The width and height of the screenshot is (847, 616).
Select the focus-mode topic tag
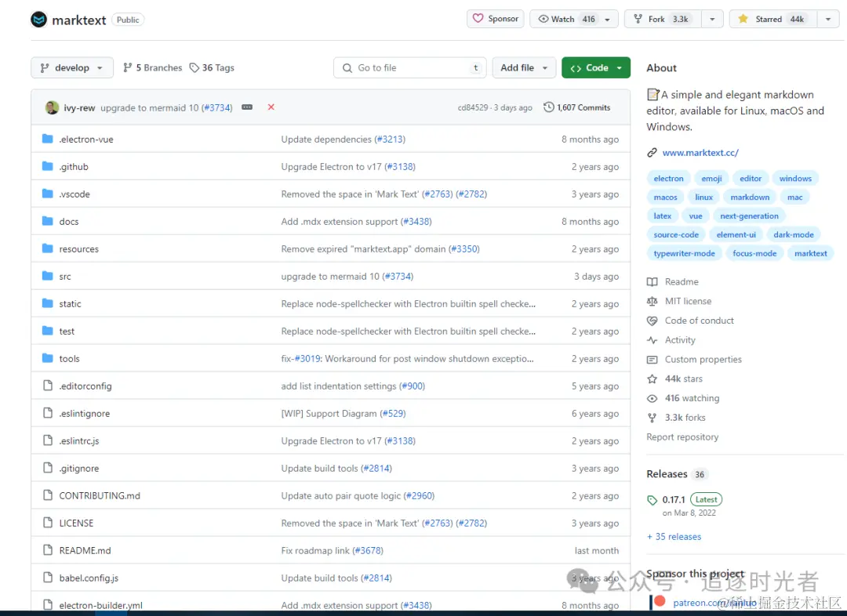click(x=754, y=253)
